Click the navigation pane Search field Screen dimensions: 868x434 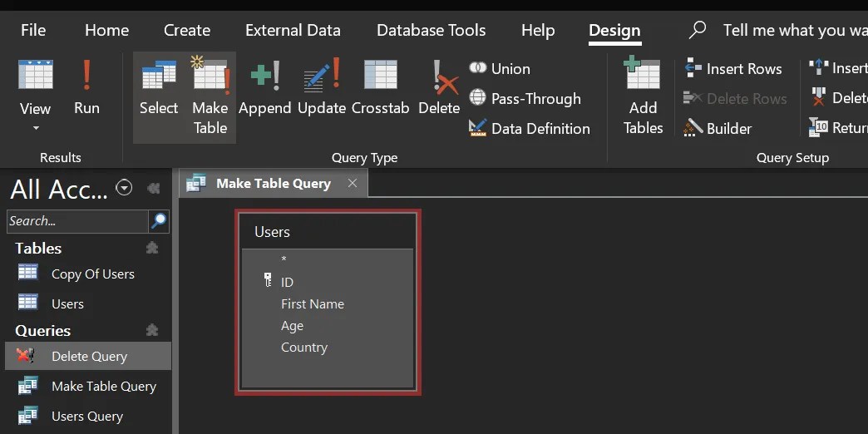[x=77, y=221]
